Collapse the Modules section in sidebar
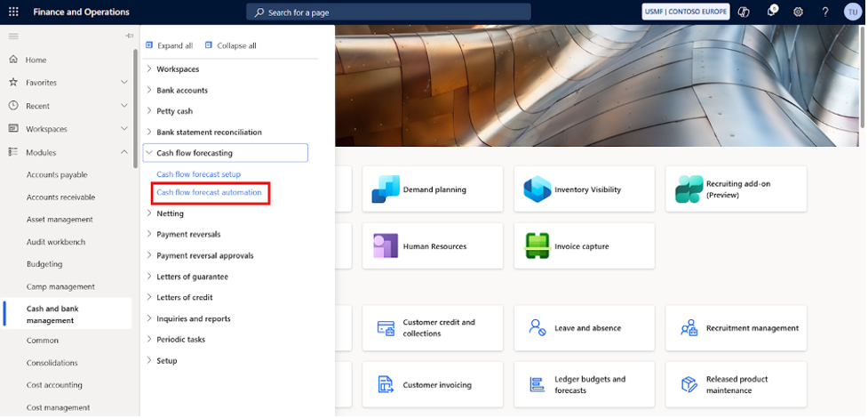This screenshot has width=868, height=418. pos(124,152)
